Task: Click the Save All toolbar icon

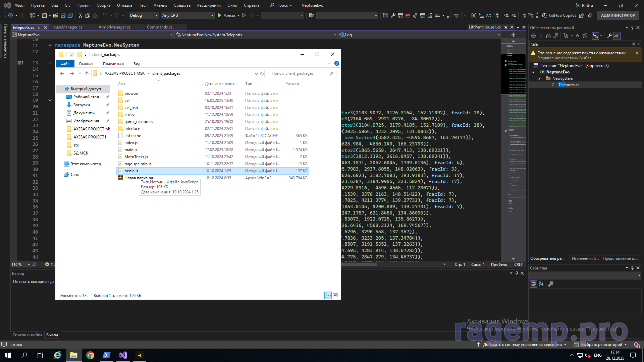Action: click(70, 15)
